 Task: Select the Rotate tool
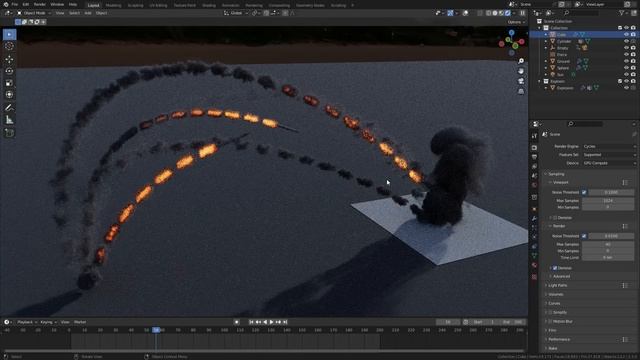(x=9, y=71)
